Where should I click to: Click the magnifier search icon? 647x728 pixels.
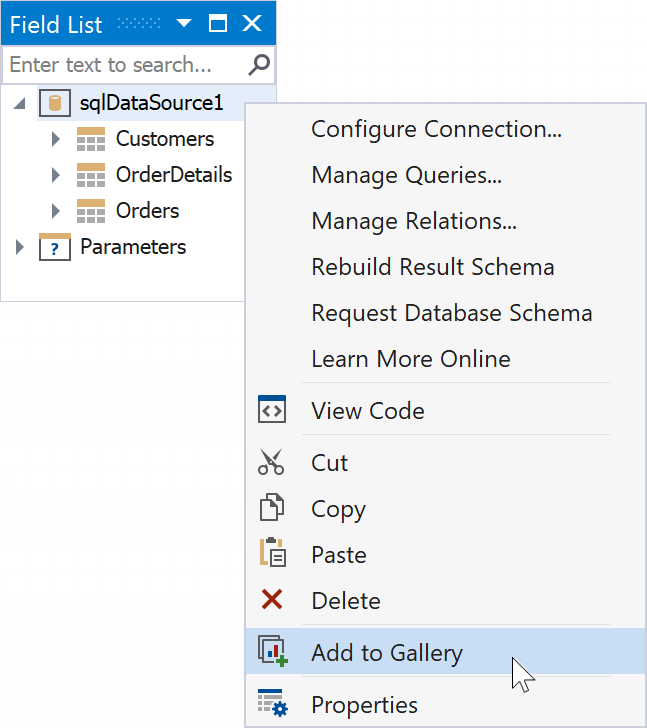coord(259,66)
